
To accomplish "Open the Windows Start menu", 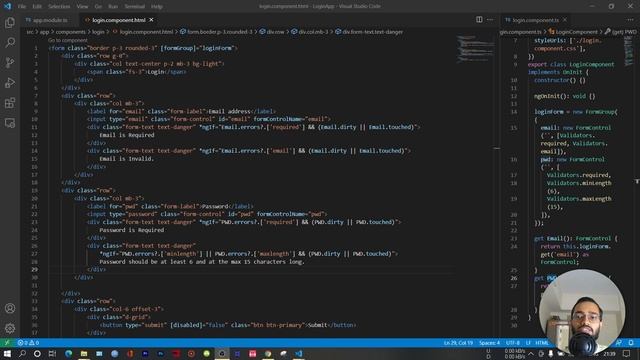I will point(7,353).
